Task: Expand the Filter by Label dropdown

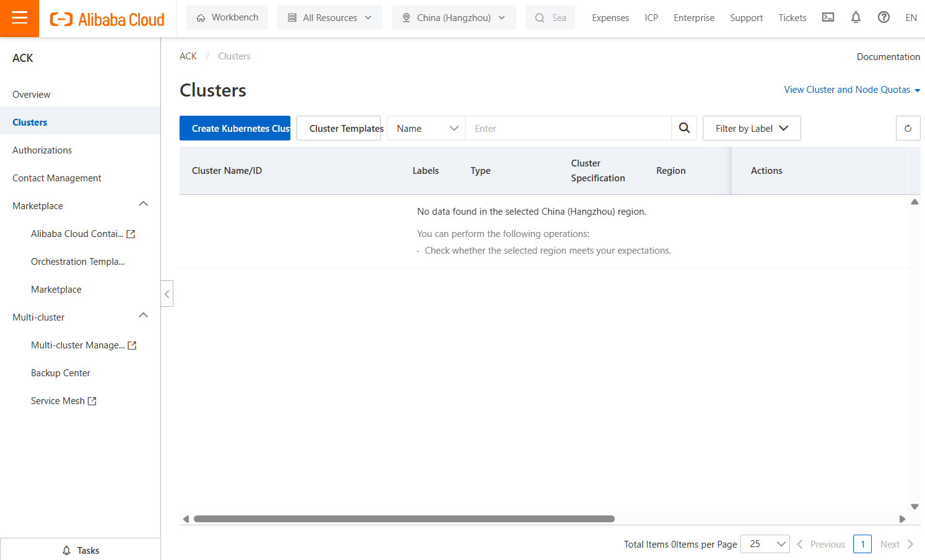Action: click(752, 128)
